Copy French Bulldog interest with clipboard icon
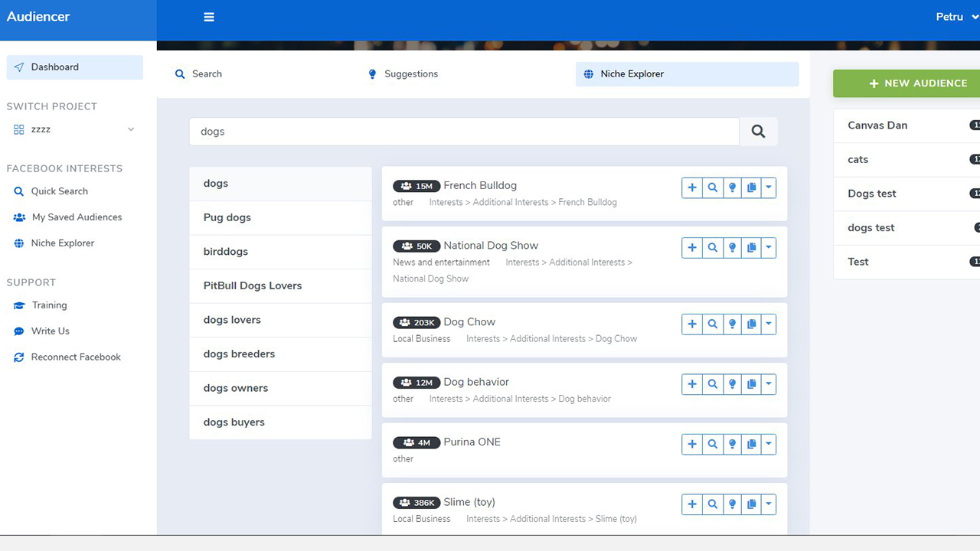 tap(752, 187)
